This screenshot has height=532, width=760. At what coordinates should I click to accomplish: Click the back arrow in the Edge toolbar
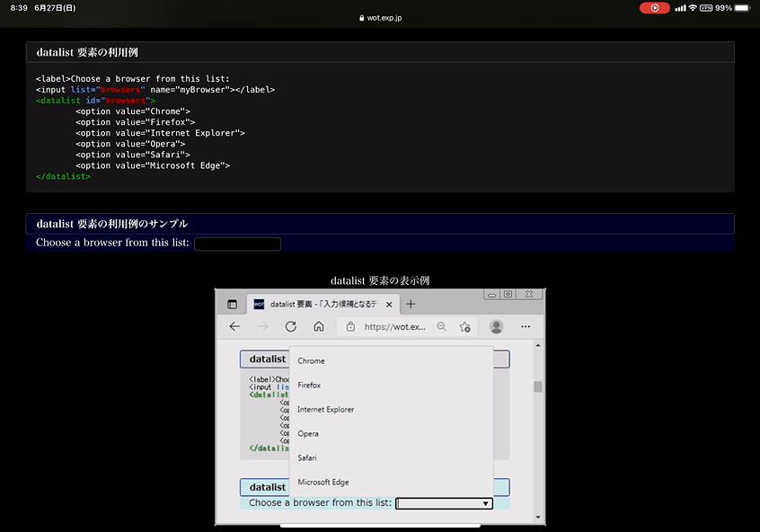tap(234, 326)
